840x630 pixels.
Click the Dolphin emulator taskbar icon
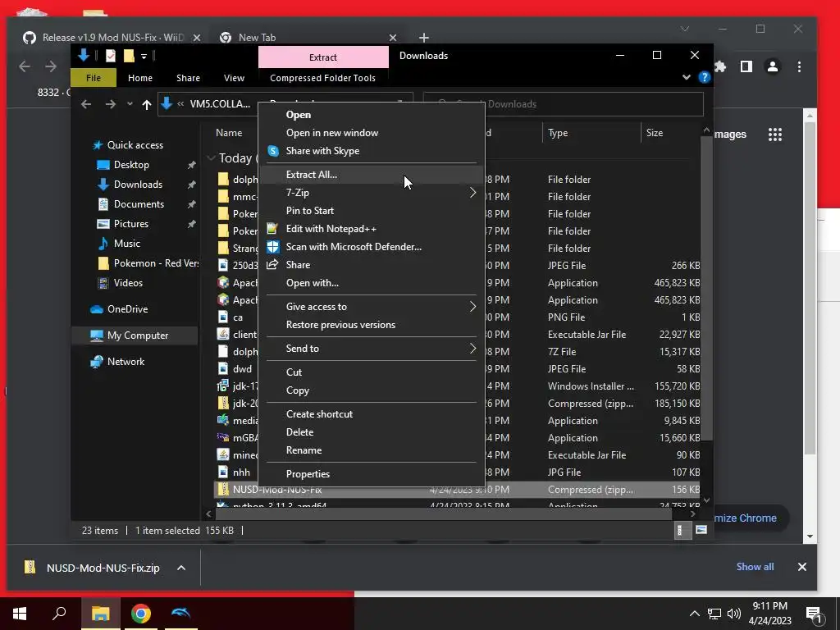pos(180,614)
